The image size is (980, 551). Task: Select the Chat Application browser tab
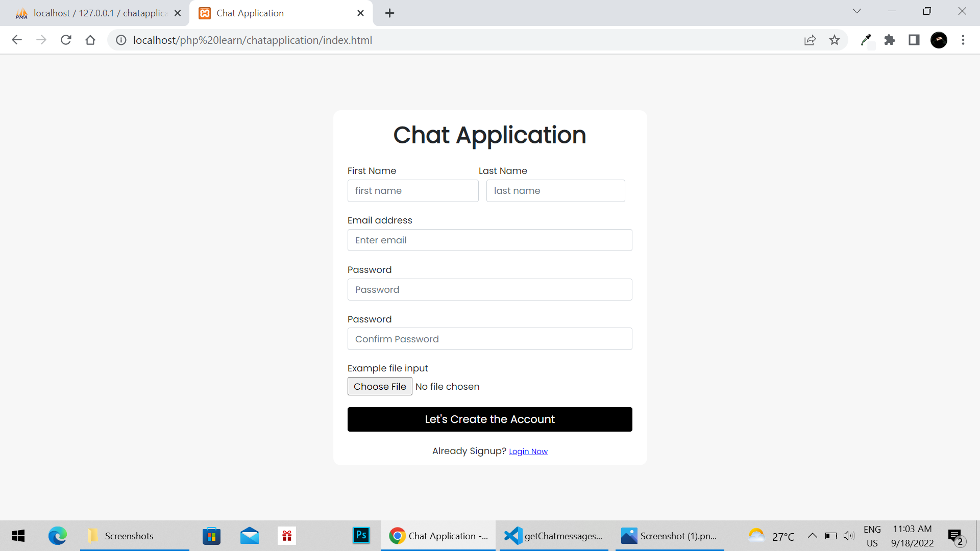[281, 13]
